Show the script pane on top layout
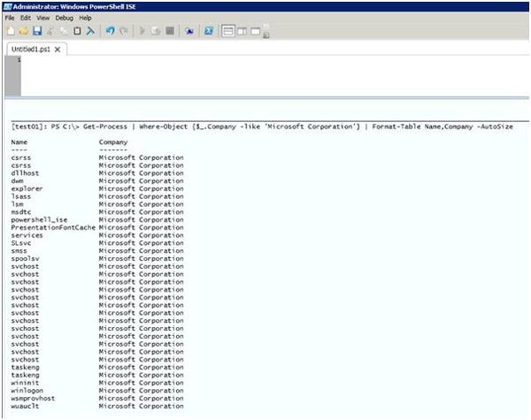Screen dimensions: 531x420 point(228,31)
